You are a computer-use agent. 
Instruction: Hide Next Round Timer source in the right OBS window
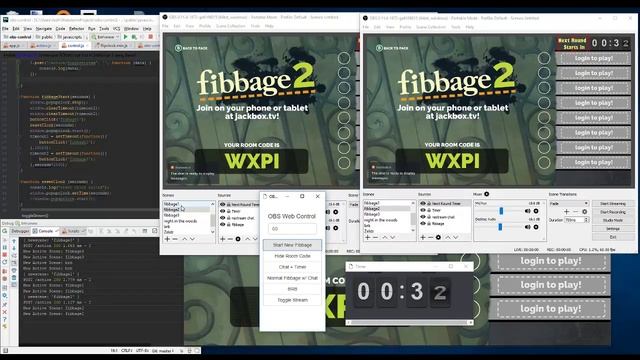423,203
